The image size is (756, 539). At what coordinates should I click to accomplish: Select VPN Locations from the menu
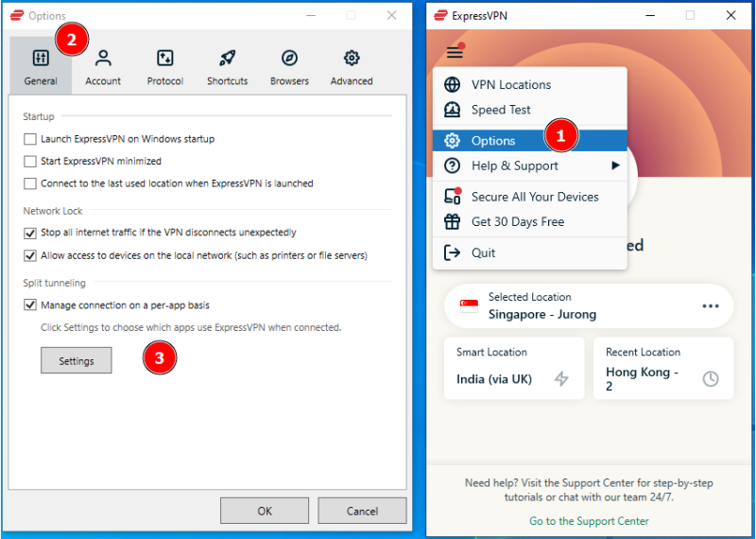[x=510, y=84]
